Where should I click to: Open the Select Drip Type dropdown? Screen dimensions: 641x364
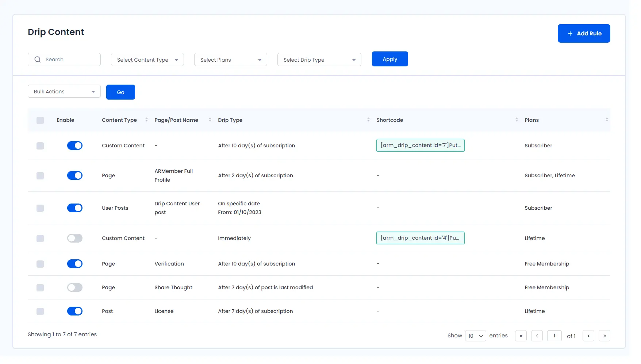pos(319,60)
